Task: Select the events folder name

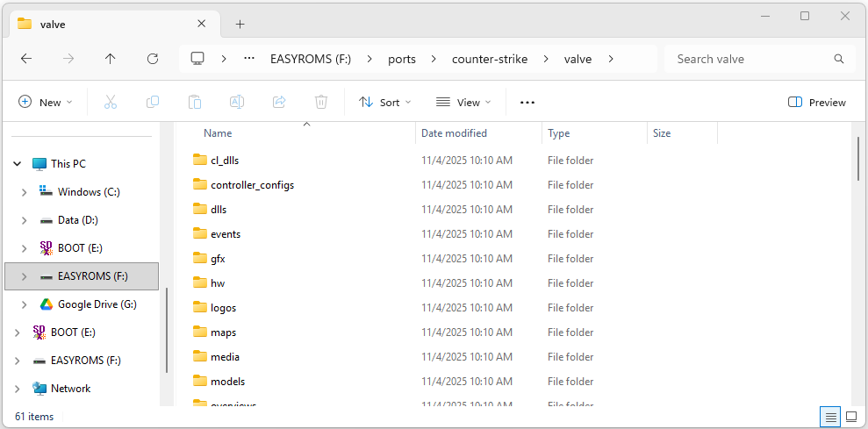Action: click(x=226, y=233)
